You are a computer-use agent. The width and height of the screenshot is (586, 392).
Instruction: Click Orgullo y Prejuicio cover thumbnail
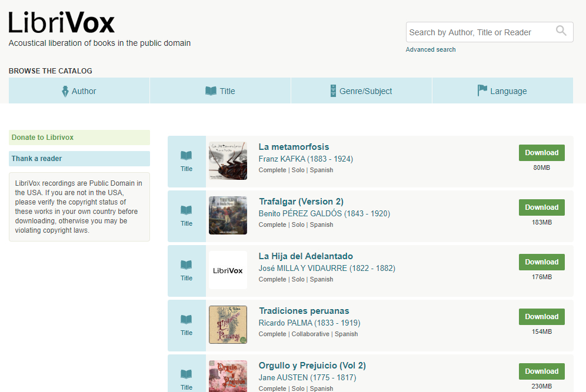coord(228,376)
